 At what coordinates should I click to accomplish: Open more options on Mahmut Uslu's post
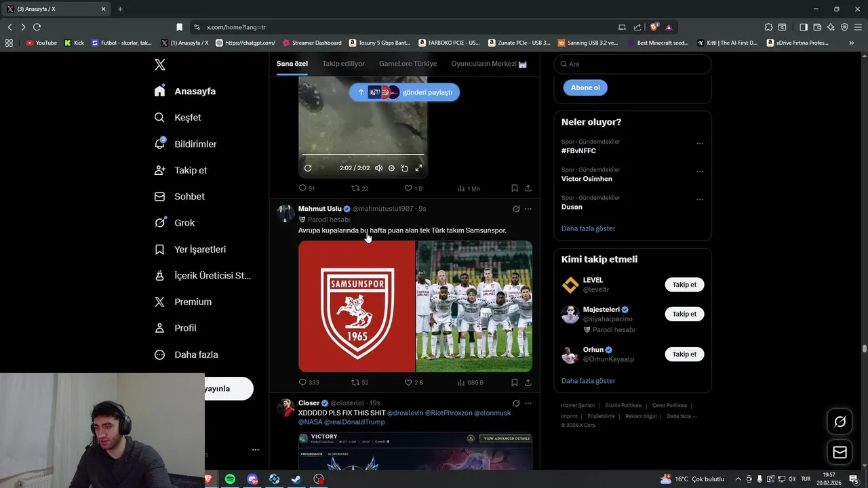click(528, 209)
